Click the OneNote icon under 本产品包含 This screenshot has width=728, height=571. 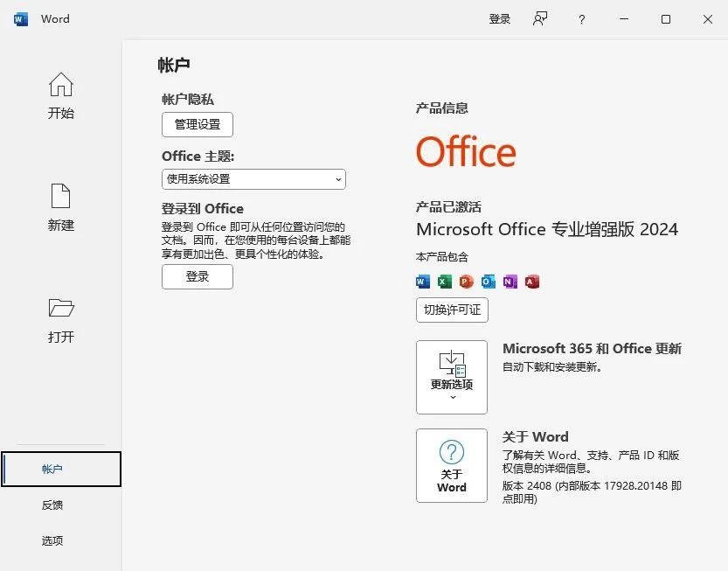coord(510,282)
